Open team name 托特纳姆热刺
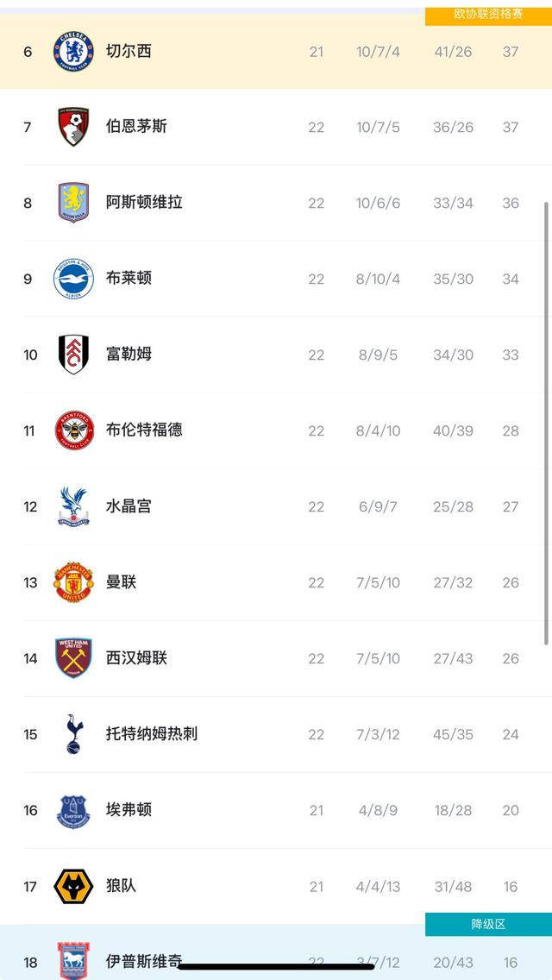552x980 pixels. (x=152, y=734)
